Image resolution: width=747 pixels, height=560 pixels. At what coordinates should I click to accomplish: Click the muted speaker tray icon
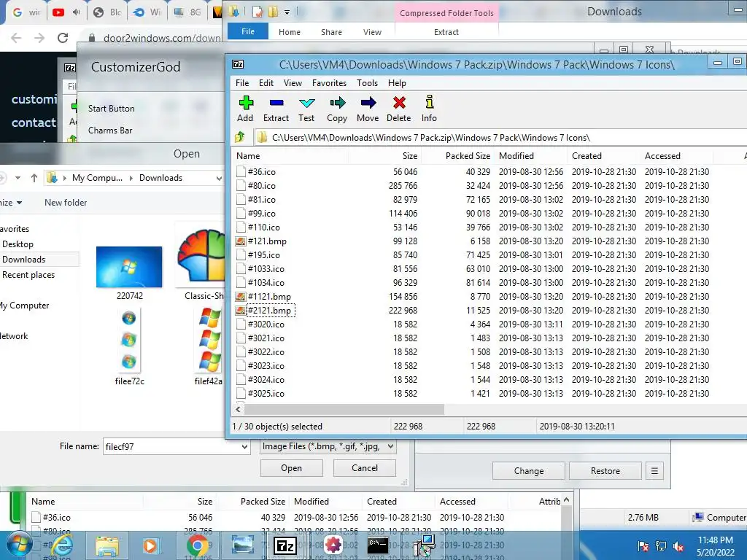678,546
